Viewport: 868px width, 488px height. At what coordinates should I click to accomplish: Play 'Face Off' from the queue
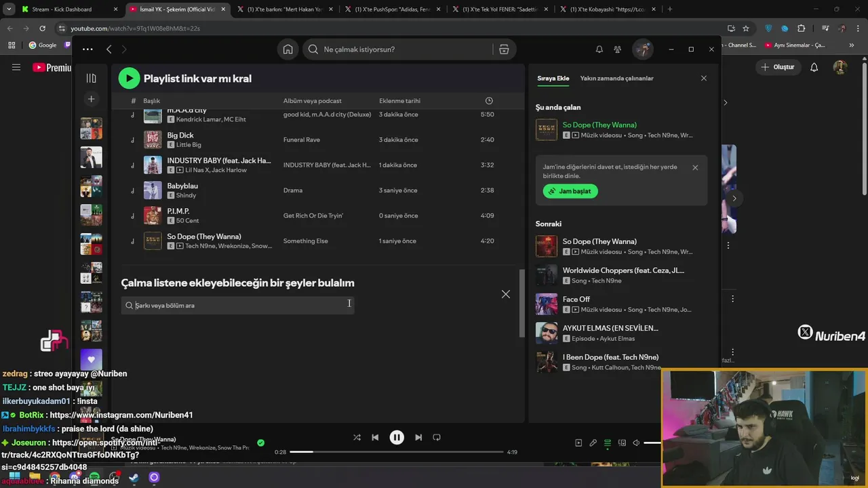620,304
